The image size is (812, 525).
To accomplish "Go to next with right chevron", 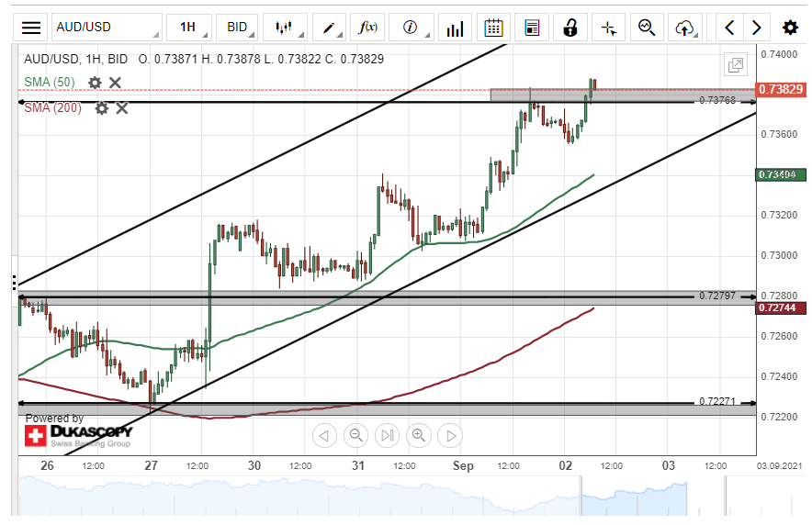I will [757, 28].
